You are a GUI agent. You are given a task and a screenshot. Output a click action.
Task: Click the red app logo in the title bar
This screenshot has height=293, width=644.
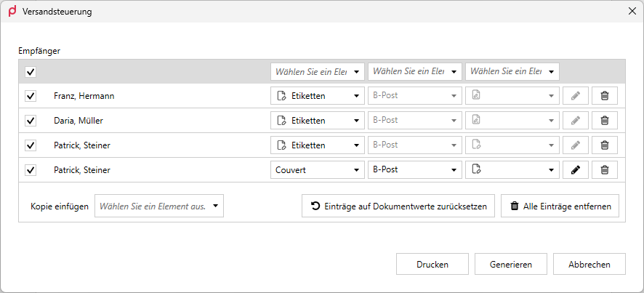[13, 11]
